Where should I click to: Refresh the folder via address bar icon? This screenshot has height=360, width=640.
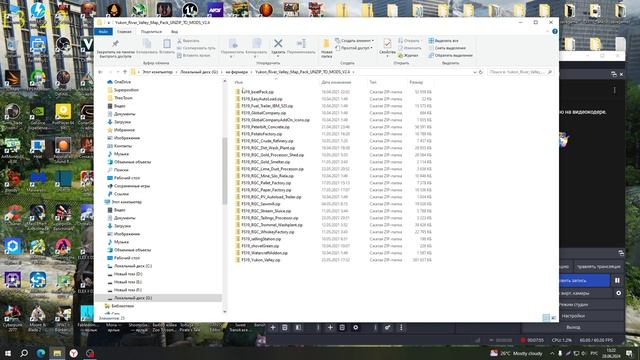481,72
